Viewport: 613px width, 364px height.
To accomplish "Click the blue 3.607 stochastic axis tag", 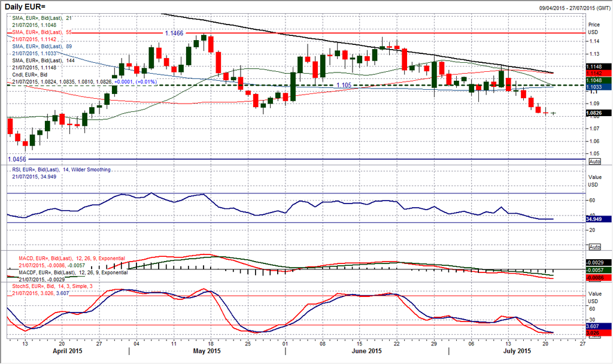I will pos(599,326).
